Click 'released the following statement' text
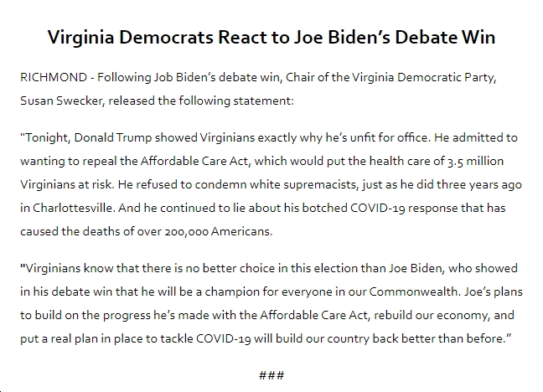The height and width of the screenshot is (392, 543). point(201,101)
